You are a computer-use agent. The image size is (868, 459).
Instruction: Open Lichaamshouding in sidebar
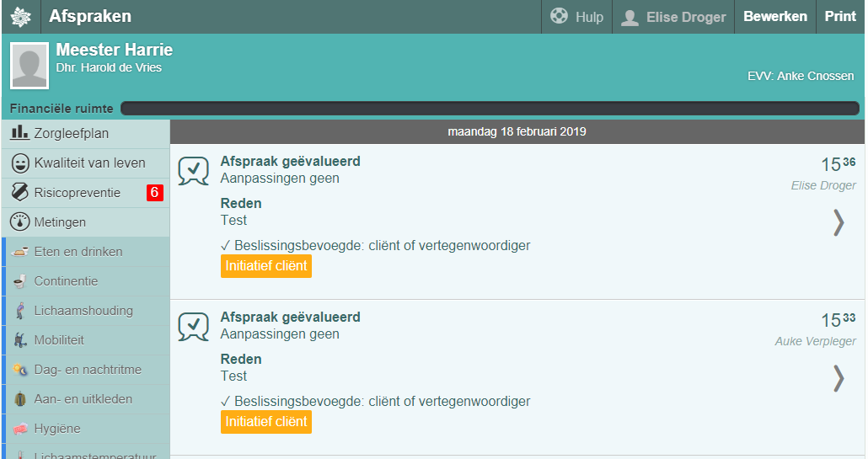[x=83, y=311]
